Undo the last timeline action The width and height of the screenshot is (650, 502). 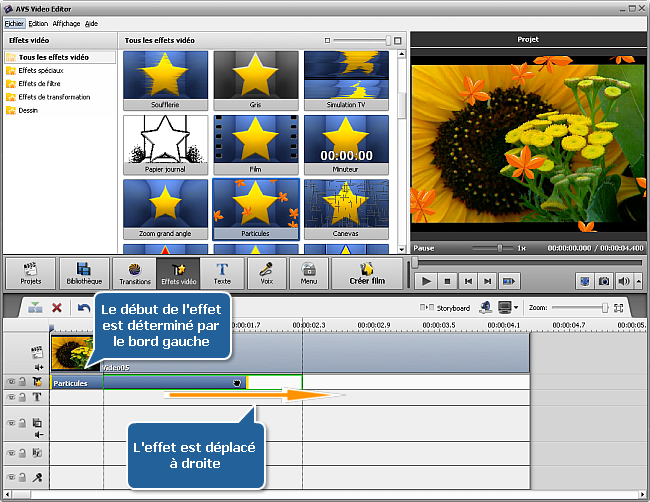pyautogui.click(x=84, y=308)
